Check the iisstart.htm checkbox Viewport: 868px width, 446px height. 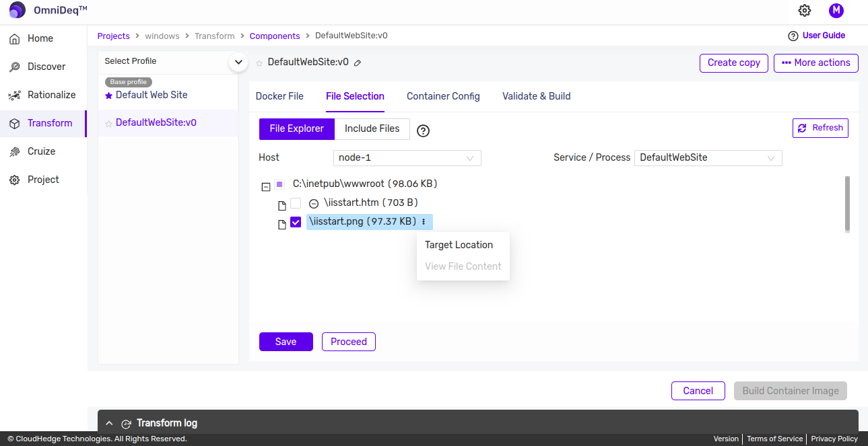click(296, 203)
